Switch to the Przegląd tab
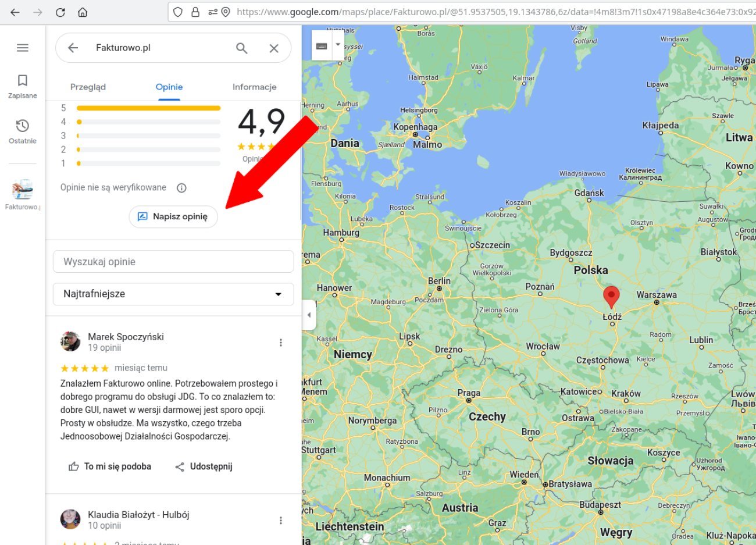Image resolution: width=756 pixels, height=545 pixels. [88, 87]
